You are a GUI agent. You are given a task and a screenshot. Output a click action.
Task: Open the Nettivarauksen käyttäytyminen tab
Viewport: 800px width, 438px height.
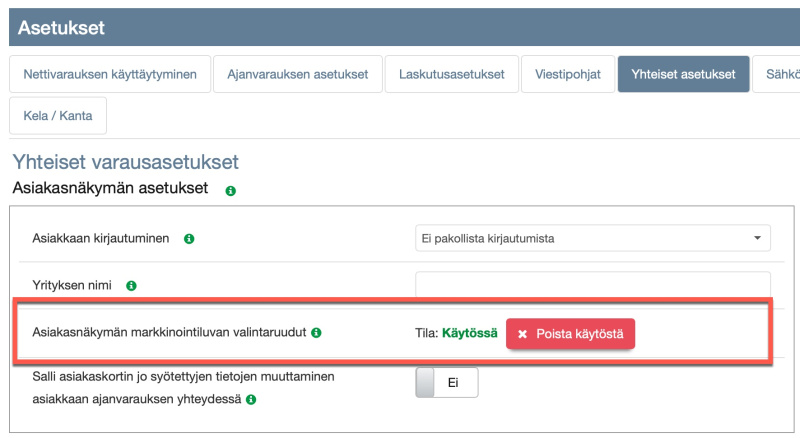pos(110,74)
